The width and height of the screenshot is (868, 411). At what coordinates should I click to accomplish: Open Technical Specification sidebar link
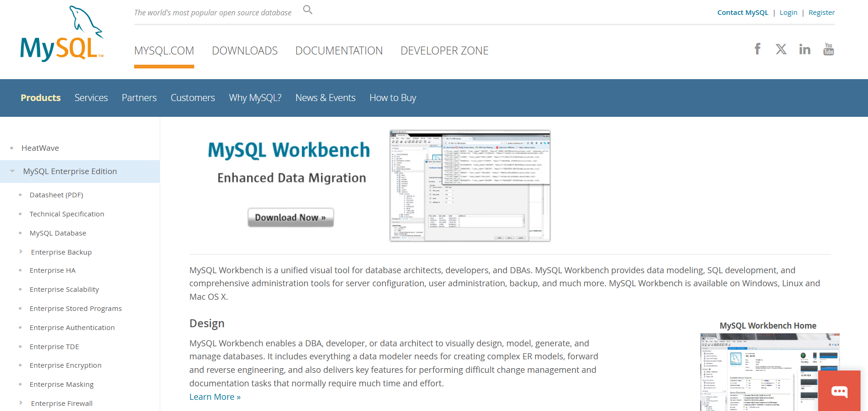click(67, 214)
